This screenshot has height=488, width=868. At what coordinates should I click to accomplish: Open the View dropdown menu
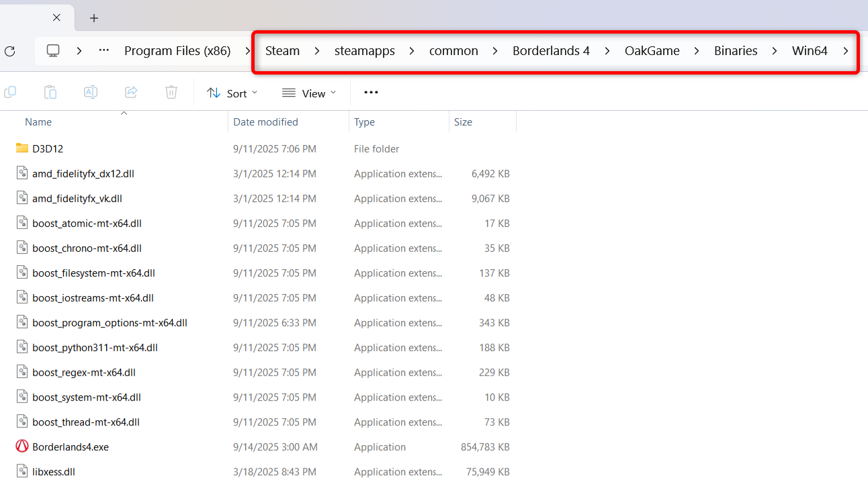309,93
